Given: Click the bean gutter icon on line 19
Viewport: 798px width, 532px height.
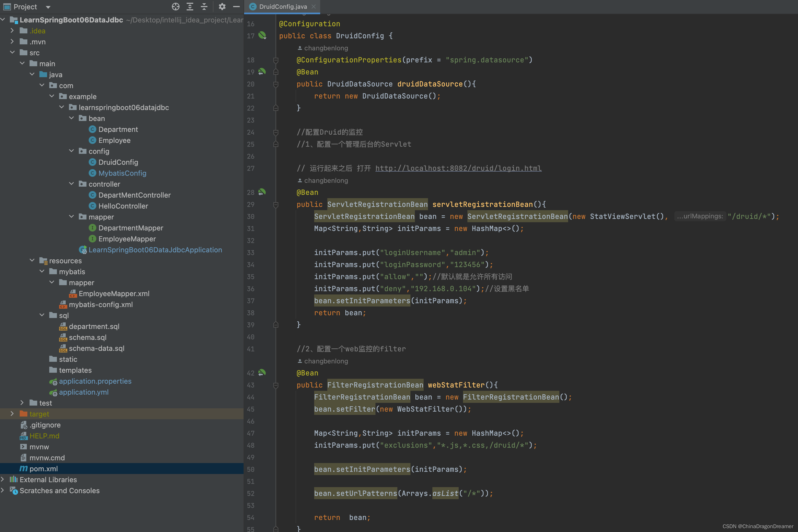Looking at the screenshot, I should coord(262,72).
